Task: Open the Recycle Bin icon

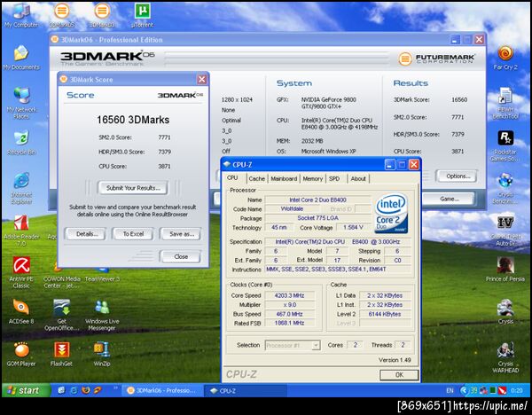Action: [20, 137]
